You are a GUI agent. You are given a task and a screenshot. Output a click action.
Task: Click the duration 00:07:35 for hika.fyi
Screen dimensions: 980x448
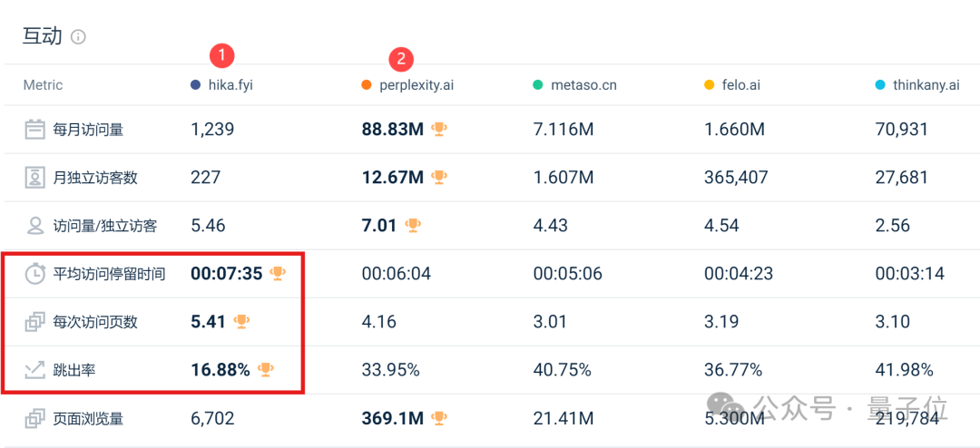click(226, 274)
